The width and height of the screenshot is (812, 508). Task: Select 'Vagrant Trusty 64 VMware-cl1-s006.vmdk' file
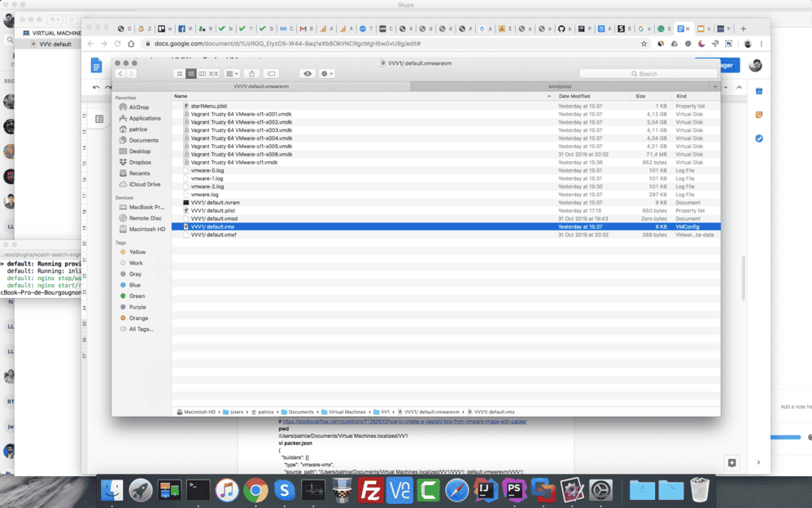446,154
